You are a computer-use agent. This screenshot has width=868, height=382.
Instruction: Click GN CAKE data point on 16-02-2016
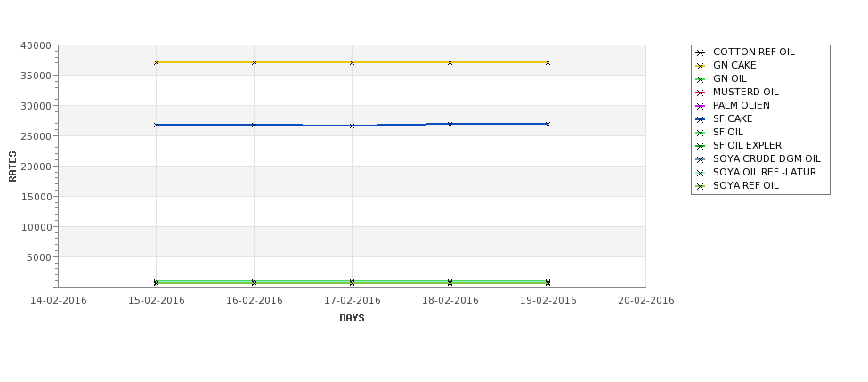(254, 62)
